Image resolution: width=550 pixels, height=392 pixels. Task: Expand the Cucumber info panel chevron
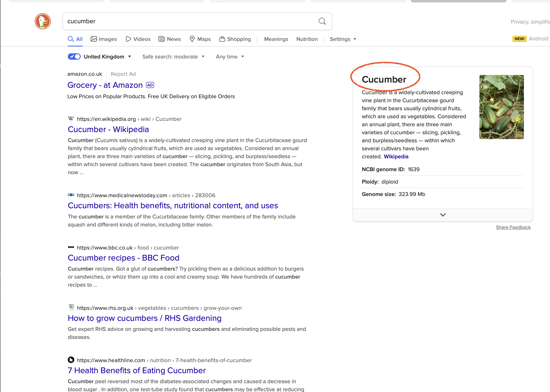pyautogui.click(x=442, y=215)
